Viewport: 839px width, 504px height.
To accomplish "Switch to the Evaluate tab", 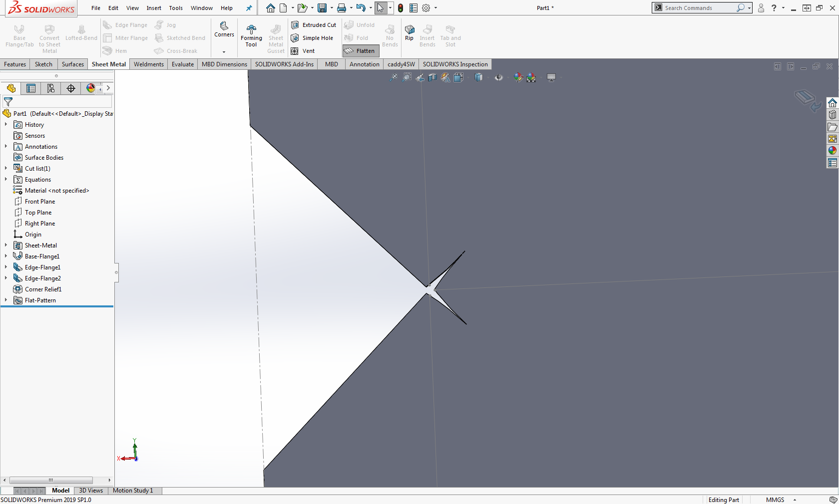I will coord(182,64).
